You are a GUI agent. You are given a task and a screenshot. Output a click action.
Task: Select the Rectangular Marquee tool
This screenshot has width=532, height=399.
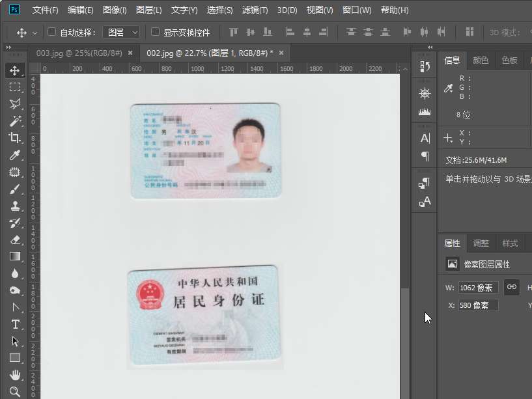click(x=14, y=87)
